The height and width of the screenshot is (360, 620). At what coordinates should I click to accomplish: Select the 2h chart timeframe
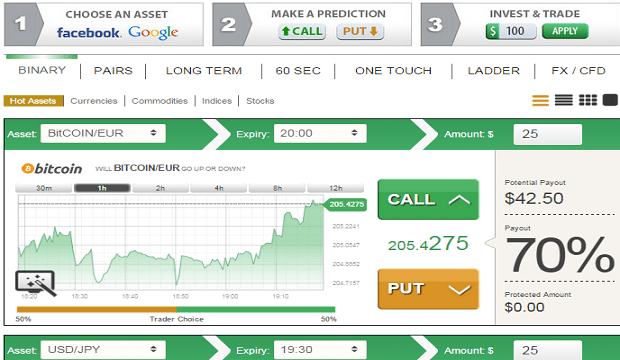(x=160, y=188)
